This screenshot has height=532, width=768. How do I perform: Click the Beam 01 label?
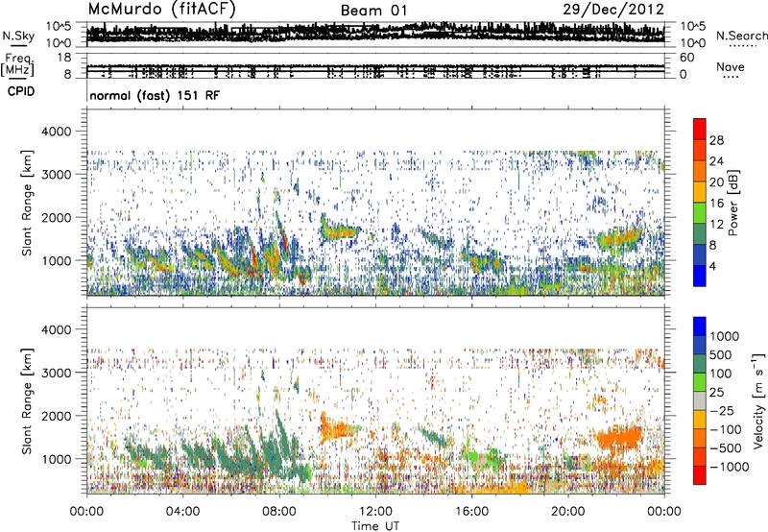point(373,11)
